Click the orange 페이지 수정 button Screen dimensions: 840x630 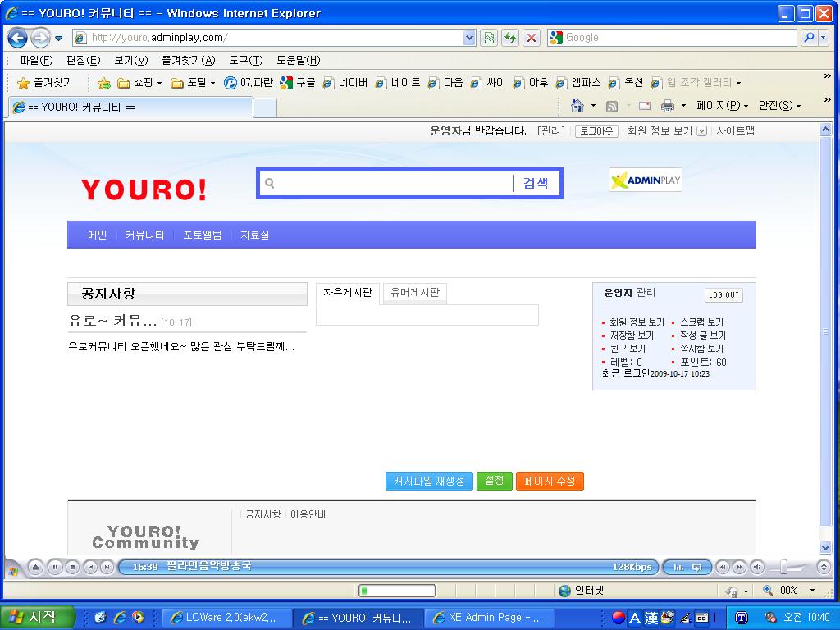(x=550, y=482)
